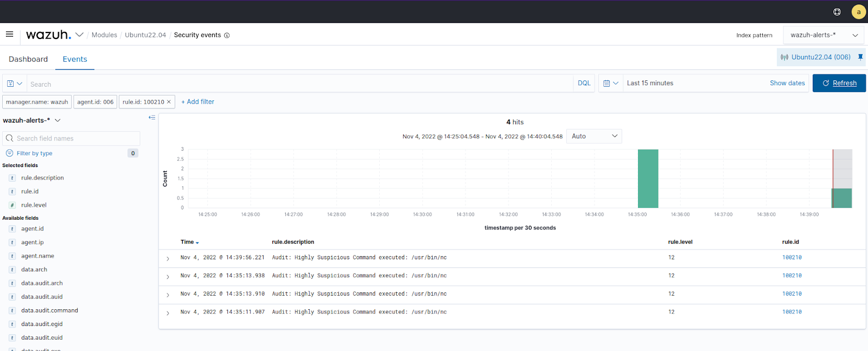Viewport: 868px width, 351px height.
Task: Click the data.audit.command type icon
Action: 12,310
